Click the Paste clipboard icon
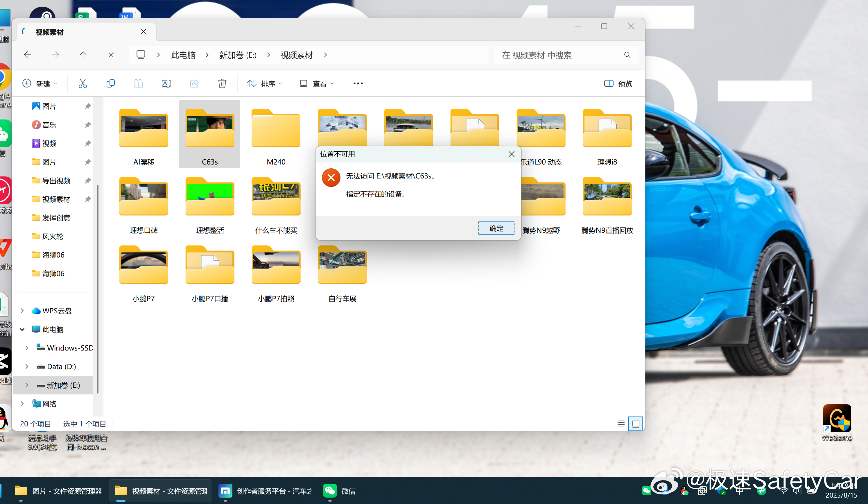 139,83
